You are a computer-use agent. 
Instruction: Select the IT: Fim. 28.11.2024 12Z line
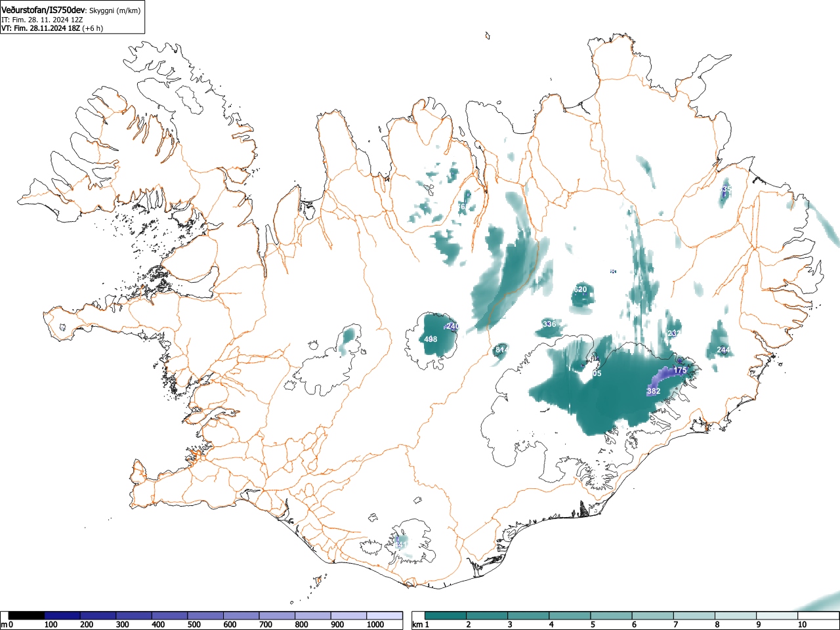(42, 20)
